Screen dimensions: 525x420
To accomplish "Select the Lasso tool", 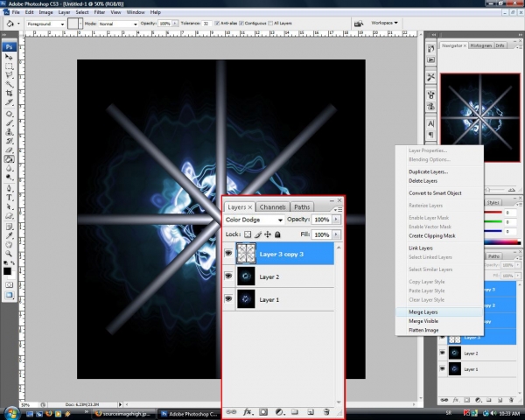I will pyautogui.click(x=9, y=74).
